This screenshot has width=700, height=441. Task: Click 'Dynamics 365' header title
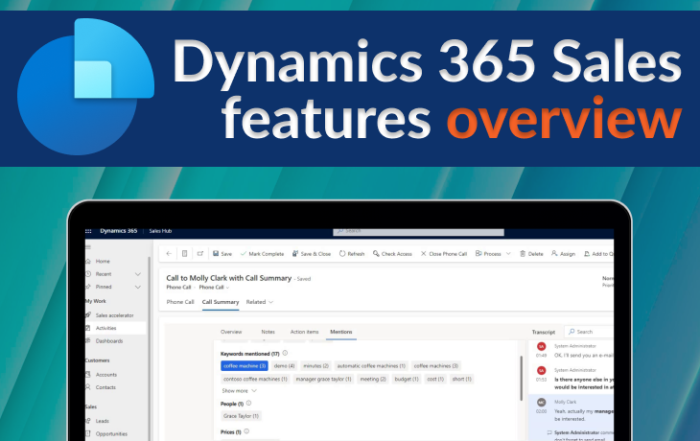pos(118,231)
